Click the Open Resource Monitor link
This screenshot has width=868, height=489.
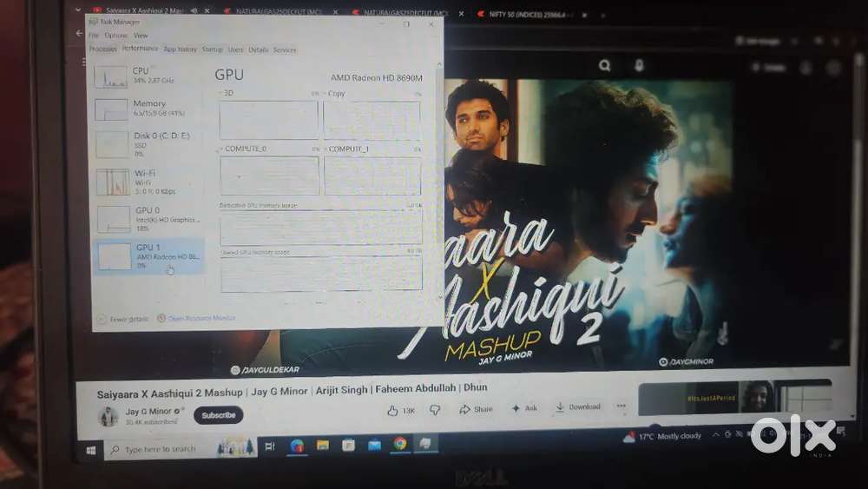[x=200, y=319]
